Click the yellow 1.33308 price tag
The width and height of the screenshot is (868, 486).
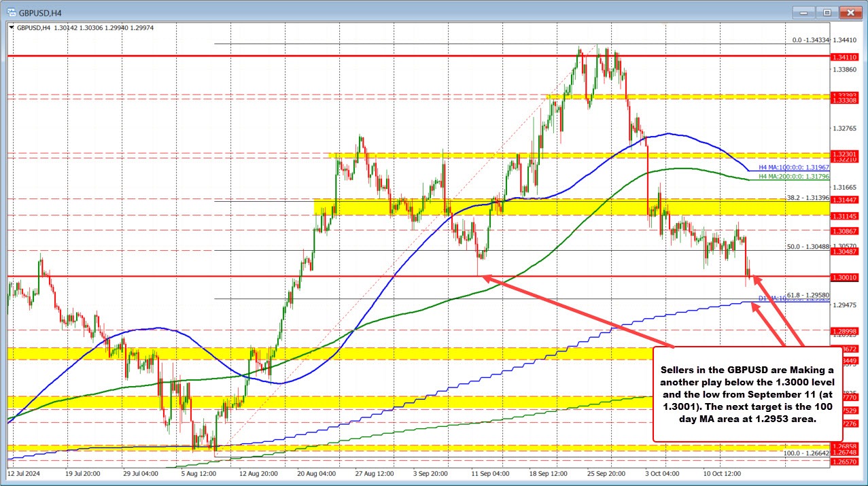(845, 101)
